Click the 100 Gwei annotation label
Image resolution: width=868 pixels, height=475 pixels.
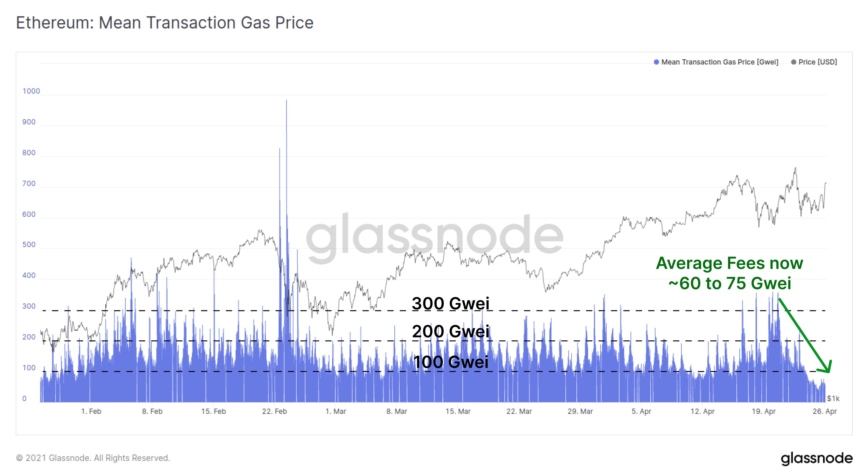[451, 362]
